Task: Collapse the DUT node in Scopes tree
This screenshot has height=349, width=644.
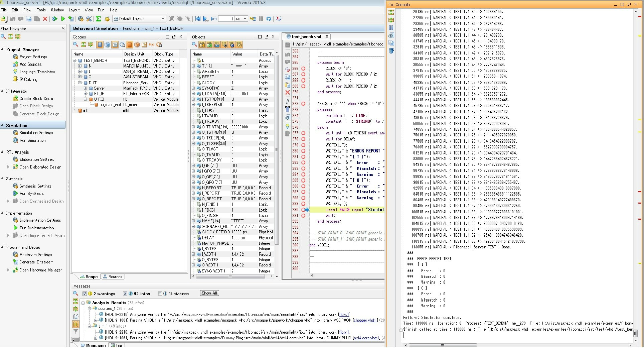Action: point(80,83)
